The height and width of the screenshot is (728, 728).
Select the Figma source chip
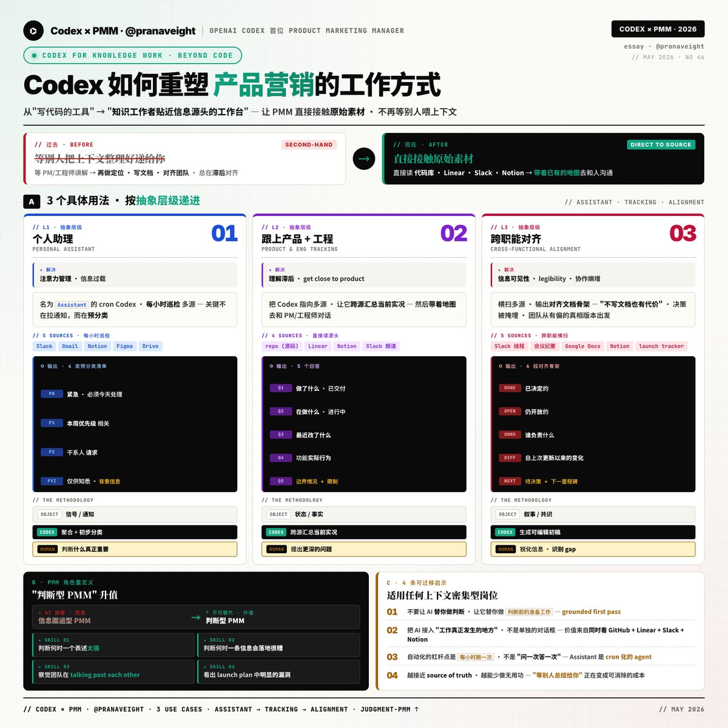[124, 346]
